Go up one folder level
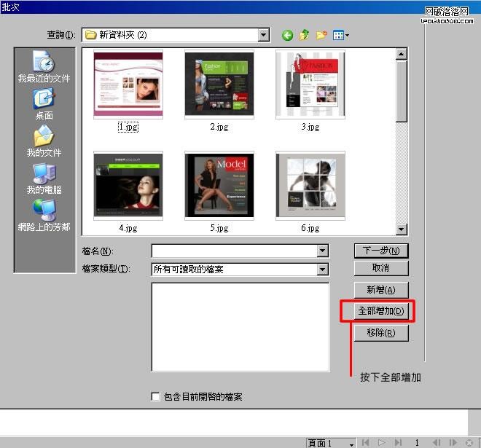This screenshot has width=481, height=448. [x=304, y=35]
